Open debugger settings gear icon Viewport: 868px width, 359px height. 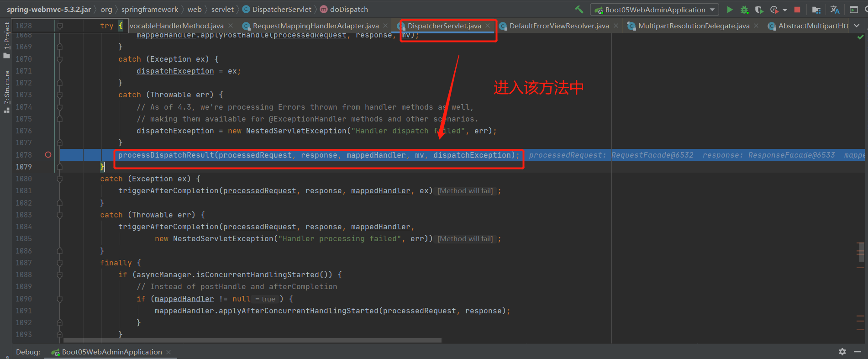click(x=842, y=352)
